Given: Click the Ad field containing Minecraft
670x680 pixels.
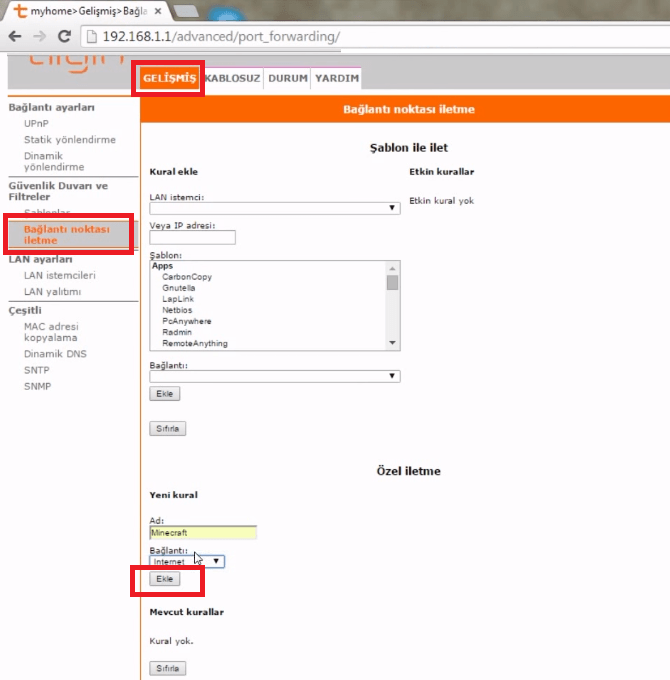Looking at the screenshot, I should (203, 533).
